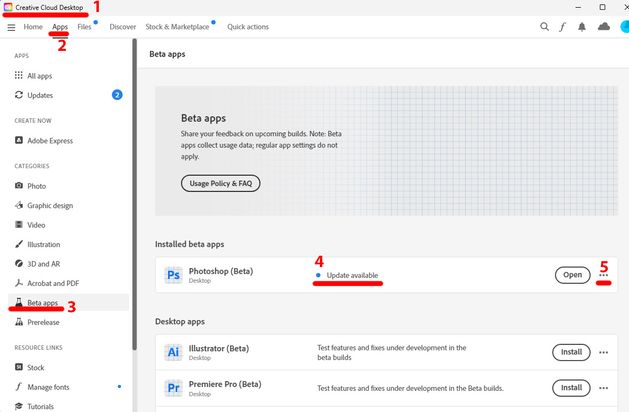629x412 pixels.
Task: Install Illustrator (Beta)
Action: pyautogui.click(x=571, y=352)
